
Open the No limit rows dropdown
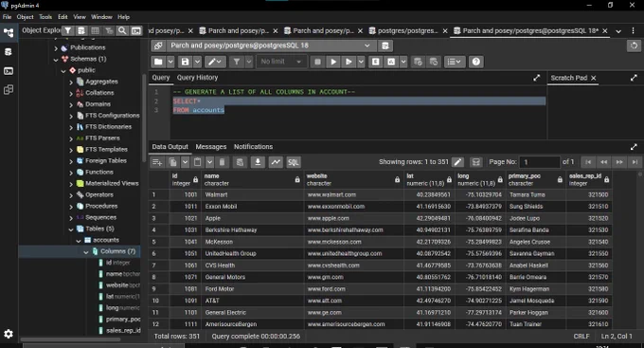click(281, 62)
